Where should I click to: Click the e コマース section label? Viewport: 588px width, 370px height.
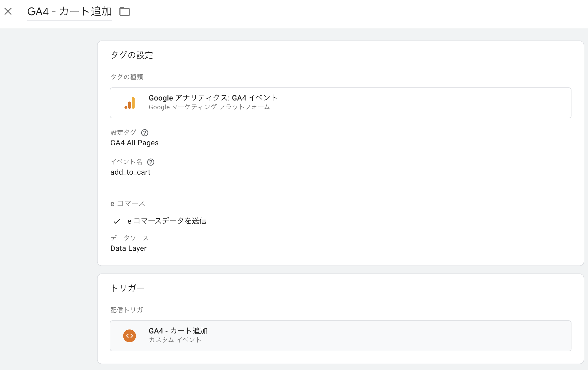coord(128,203)
